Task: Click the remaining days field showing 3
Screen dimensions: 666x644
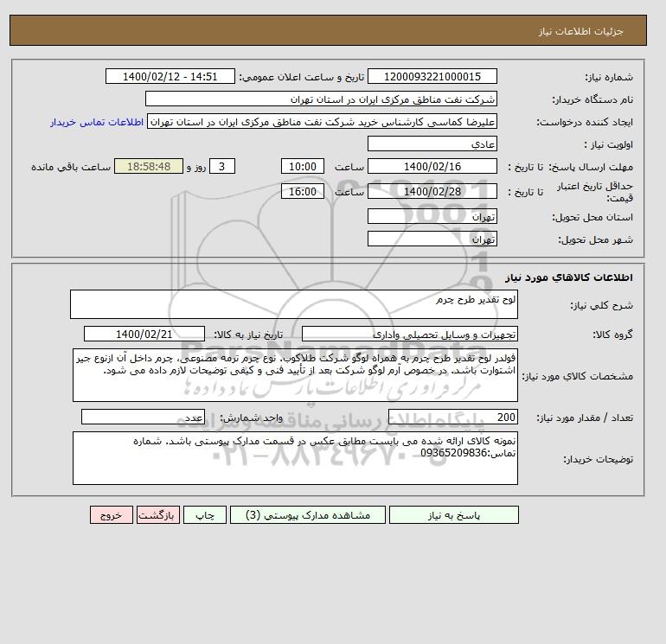Action: point(221,167)
